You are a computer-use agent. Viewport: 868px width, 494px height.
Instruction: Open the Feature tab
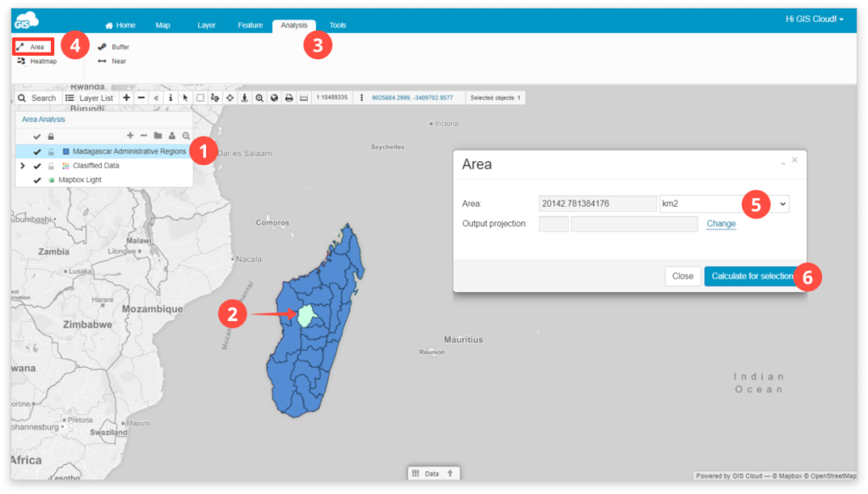pos(250,25)
